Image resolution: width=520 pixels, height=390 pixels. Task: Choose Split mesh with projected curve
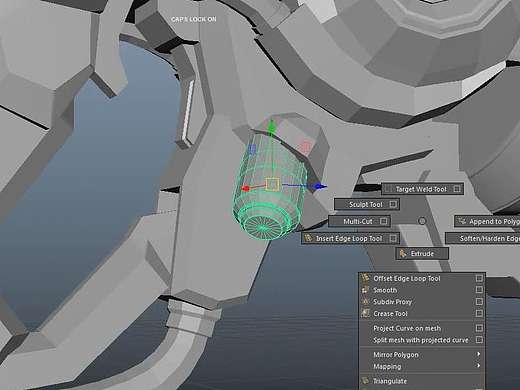(422, 340)
